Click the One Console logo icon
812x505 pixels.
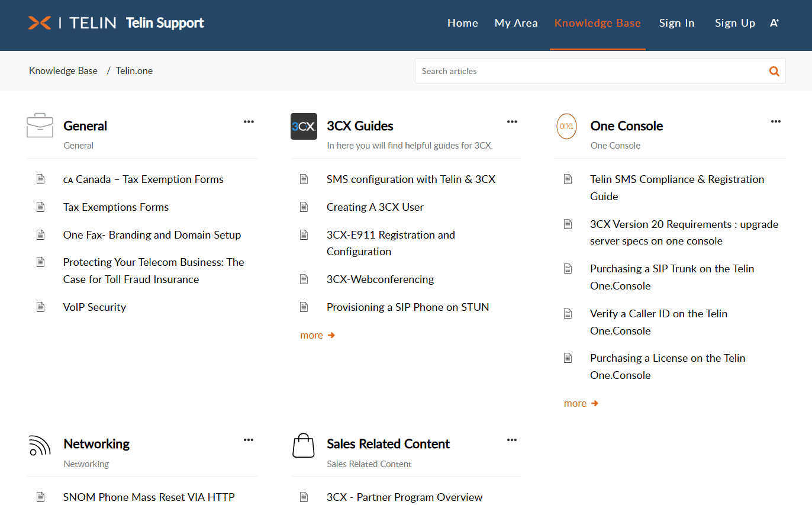click(566, 126)
